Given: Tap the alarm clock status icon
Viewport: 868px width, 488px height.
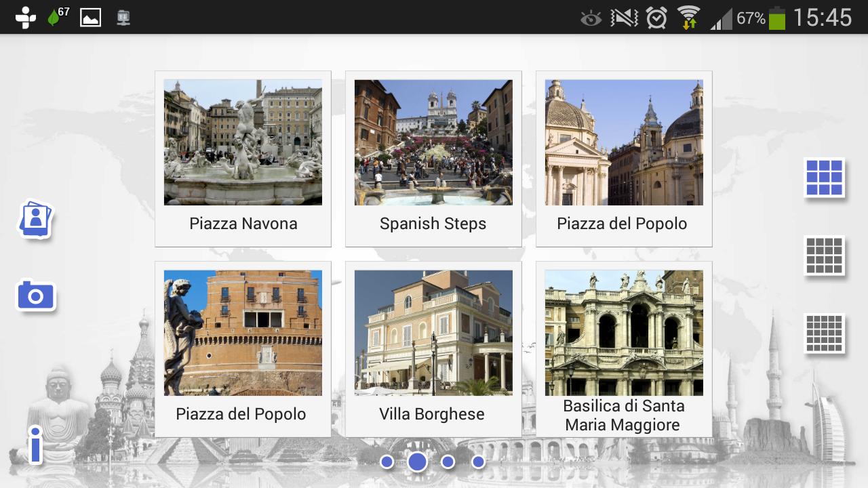Looking at the screenshot, I should coord(656,18).
